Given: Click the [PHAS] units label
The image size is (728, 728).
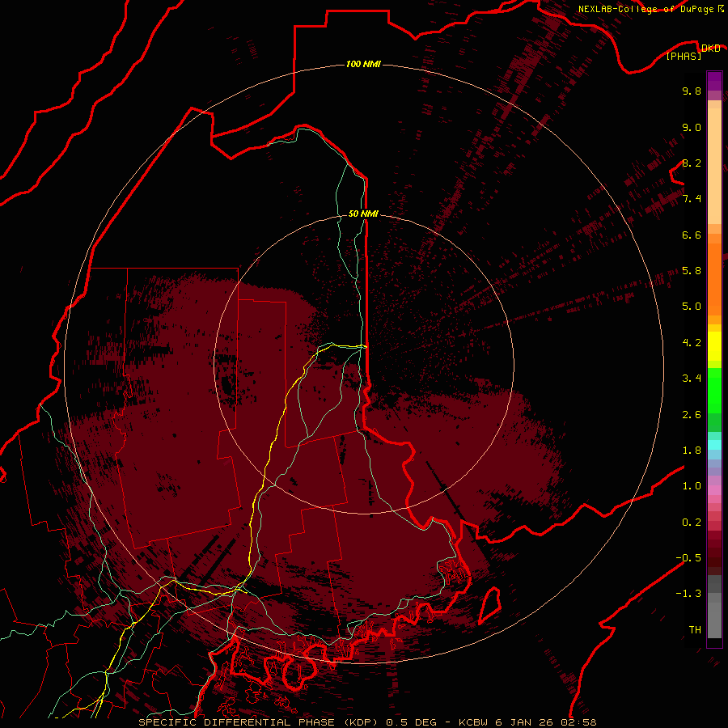Looking at the screenshot, I should tap(684, 56).
